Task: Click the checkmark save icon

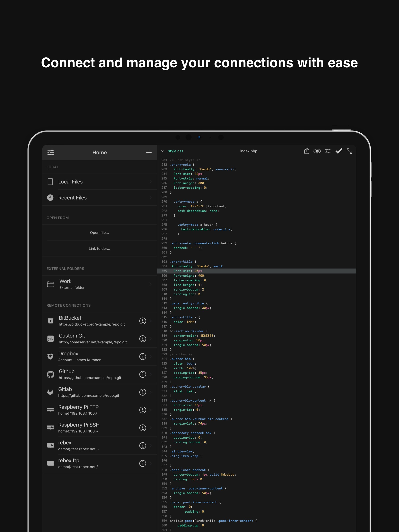Action: click(339, 151)
